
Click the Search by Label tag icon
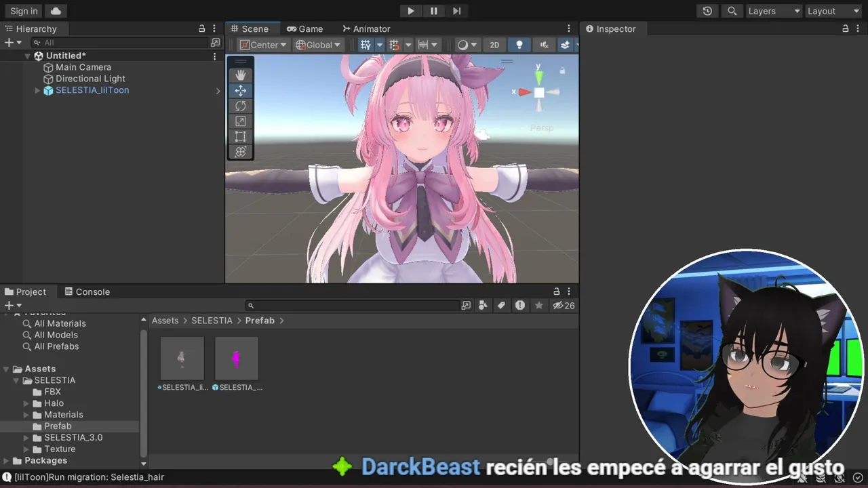[501, 306]
